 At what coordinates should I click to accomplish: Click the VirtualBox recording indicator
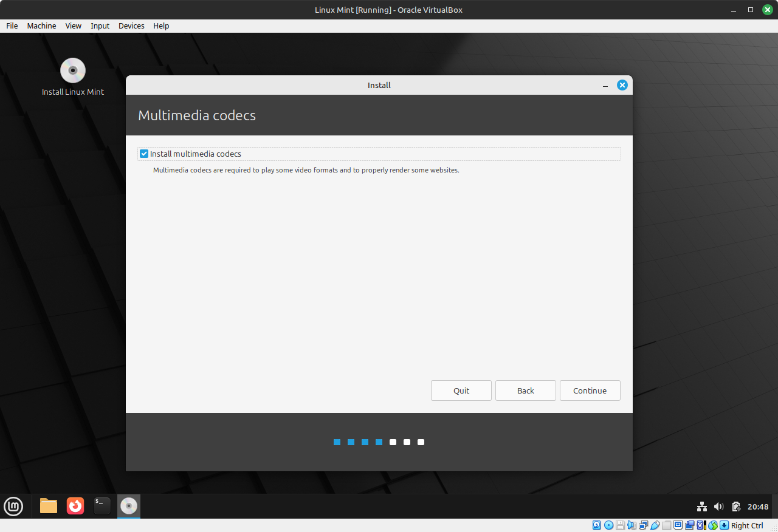pos(690,525)
